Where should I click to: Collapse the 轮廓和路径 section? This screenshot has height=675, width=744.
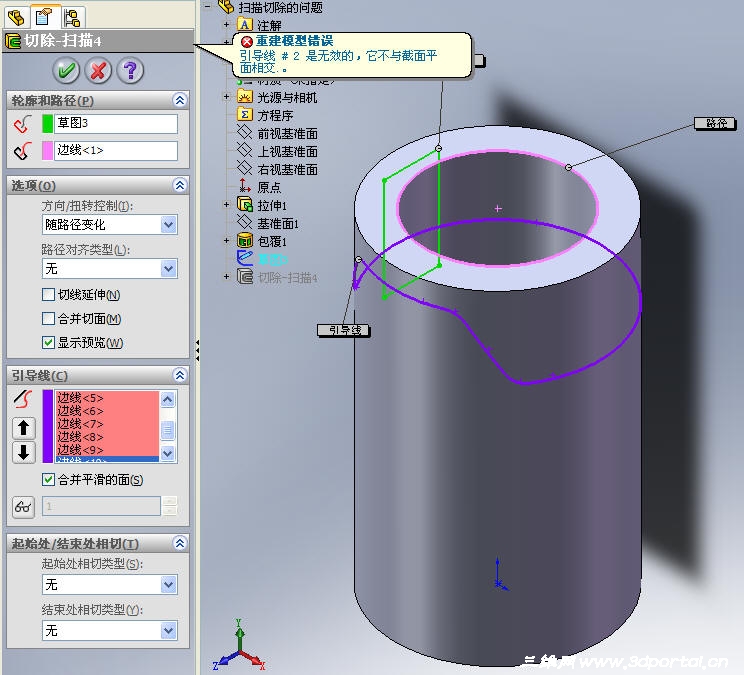coord(180,100)
